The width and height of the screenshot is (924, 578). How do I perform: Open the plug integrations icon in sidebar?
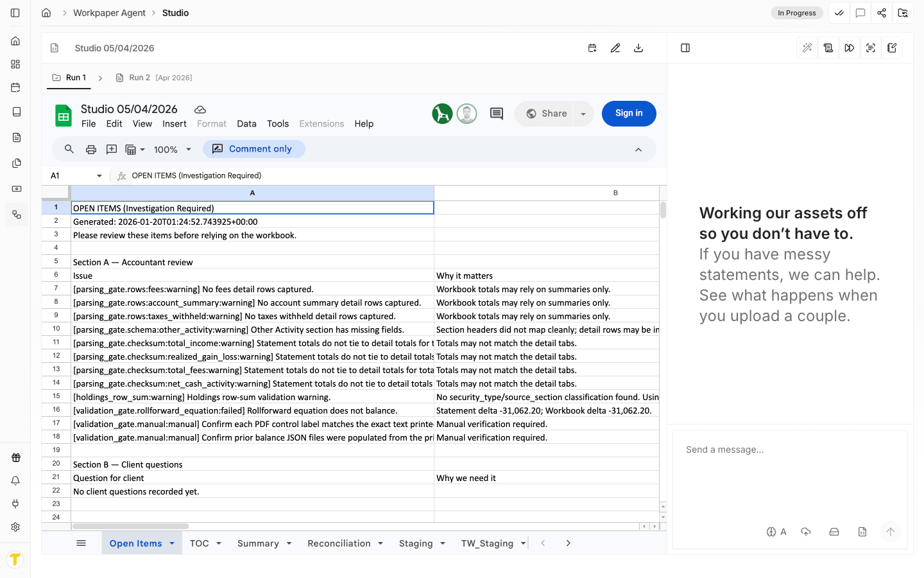(x=15, y=504)
